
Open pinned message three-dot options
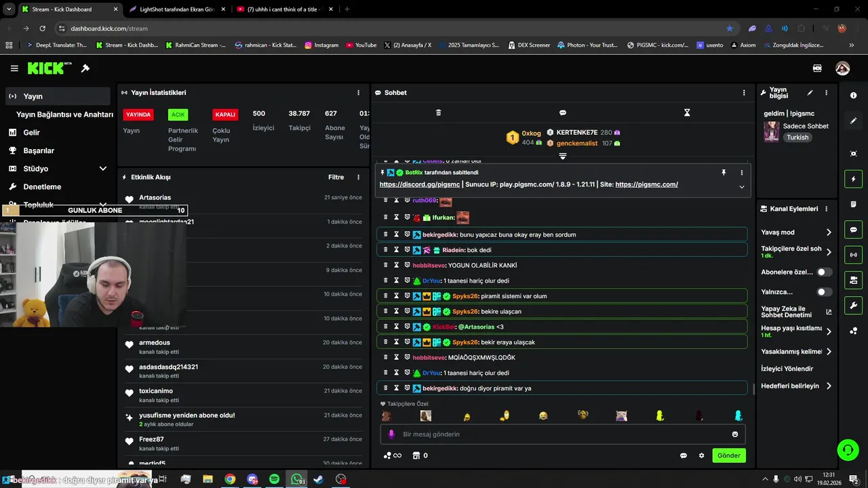pos(741,173)
